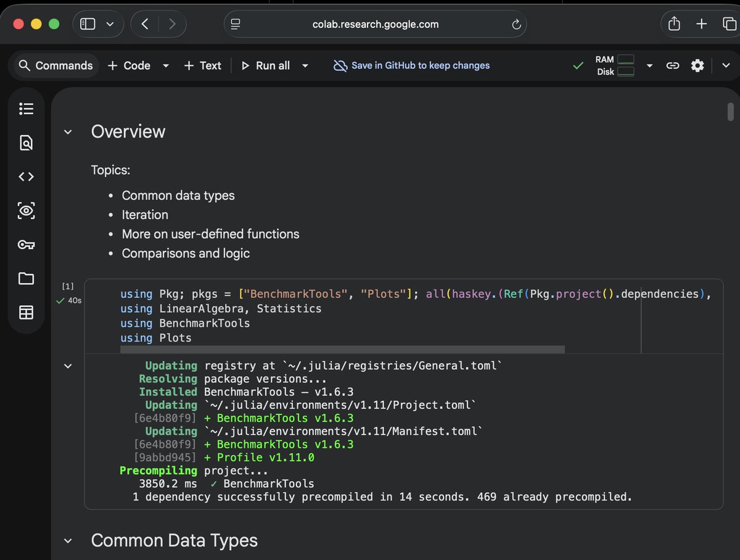This screenshot has height=560, width=740.
Task: Click the cell run status checkmark
Action: (60, 301)
